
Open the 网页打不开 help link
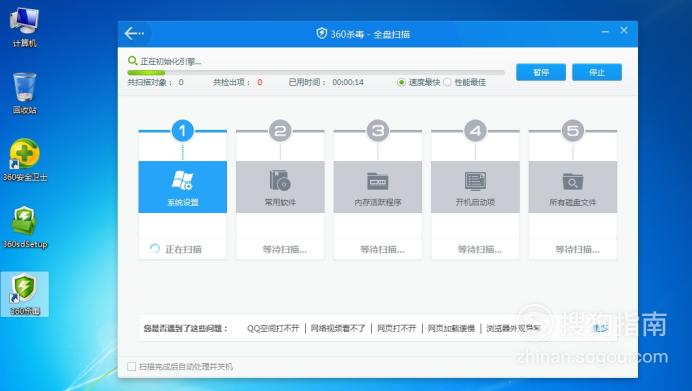point(396,328)
